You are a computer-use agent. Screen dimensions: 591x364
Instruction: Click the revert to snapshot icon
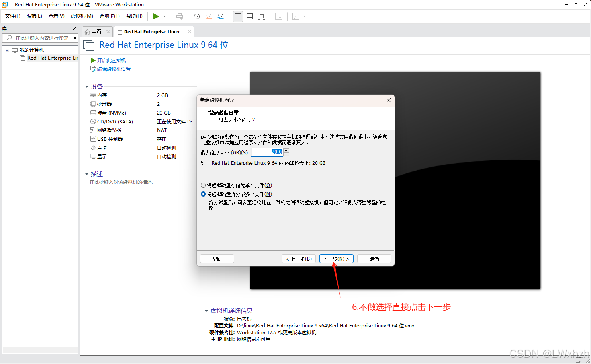tap(209, 16)
